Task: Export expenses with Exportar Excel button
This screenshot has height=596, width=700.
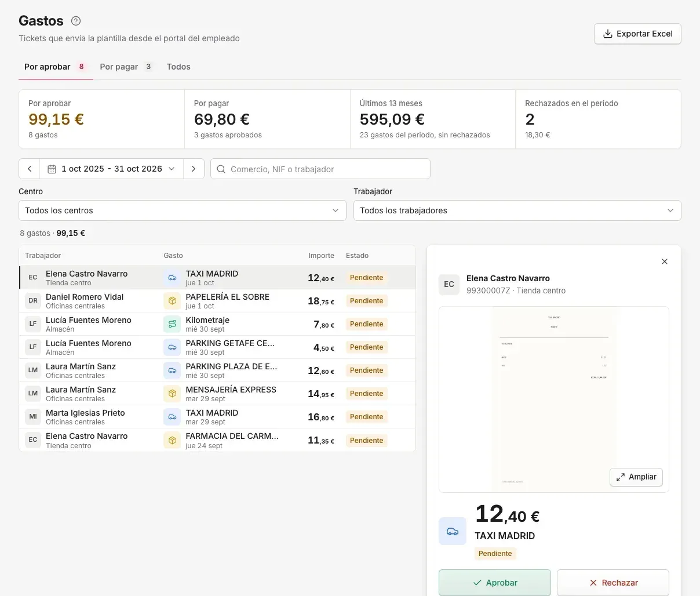Action: [637, 34]
